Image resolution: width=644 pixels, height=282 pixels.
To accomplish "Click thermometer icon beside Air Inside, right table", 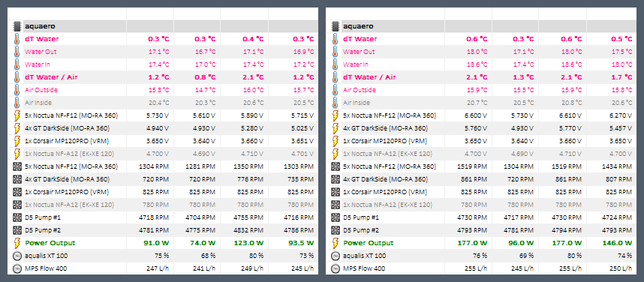I will pos(336,103).
